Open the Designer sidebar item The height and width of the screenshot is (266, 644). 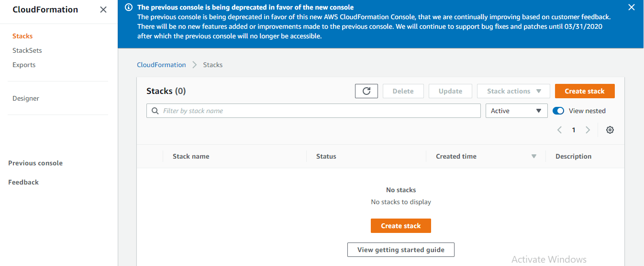26,98
